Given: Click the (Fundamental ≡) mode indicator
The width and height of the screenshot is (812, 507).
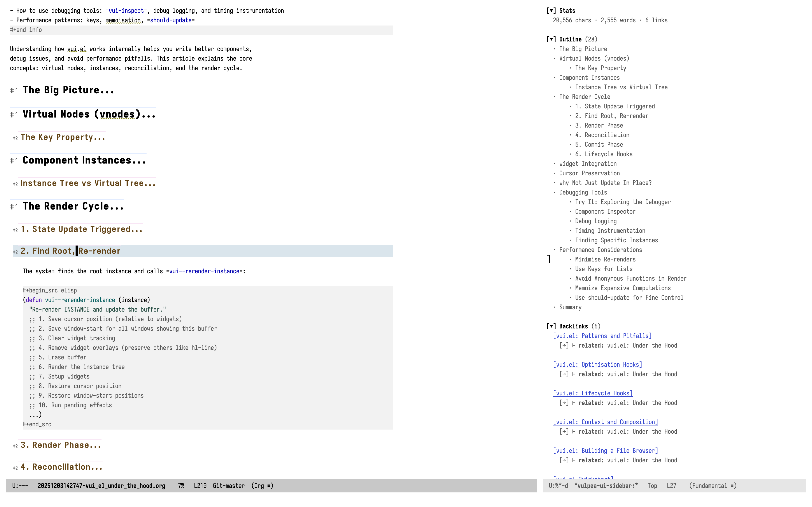Looking at the screenshot, I should click(x=713, y=486).
